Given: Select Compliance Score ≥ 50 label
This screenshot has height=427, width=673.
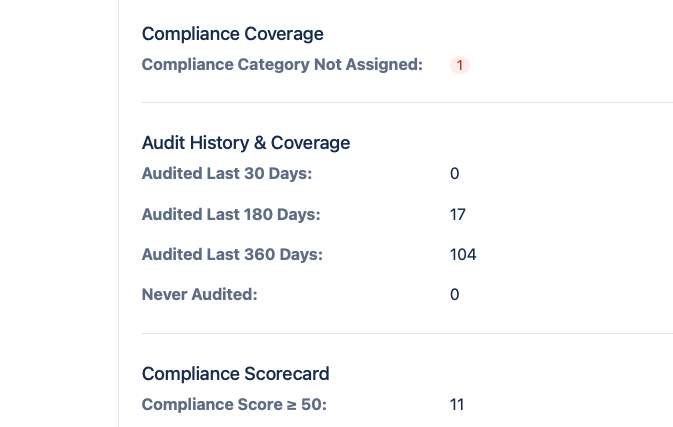Looking at the screenshot, I should click(234, 405).
